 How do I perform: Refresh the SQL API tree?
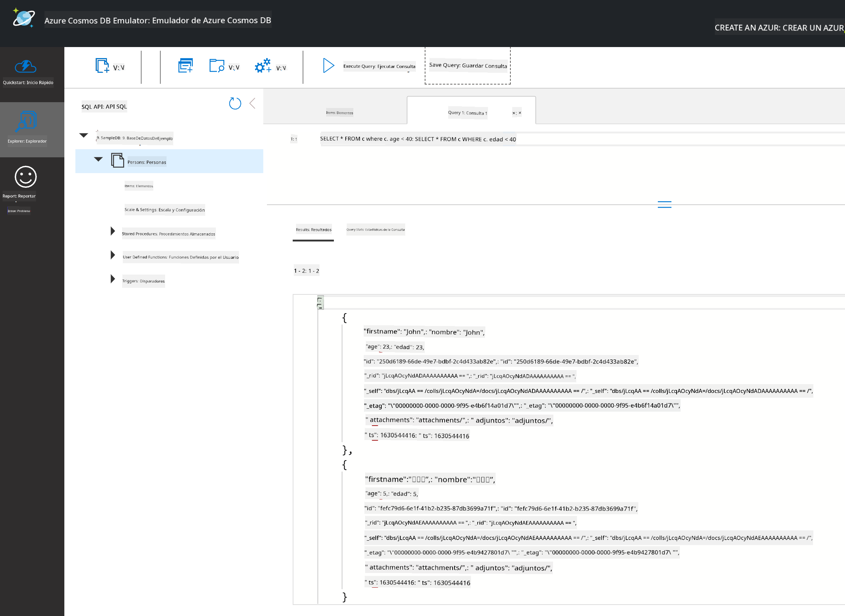point(235,103)
